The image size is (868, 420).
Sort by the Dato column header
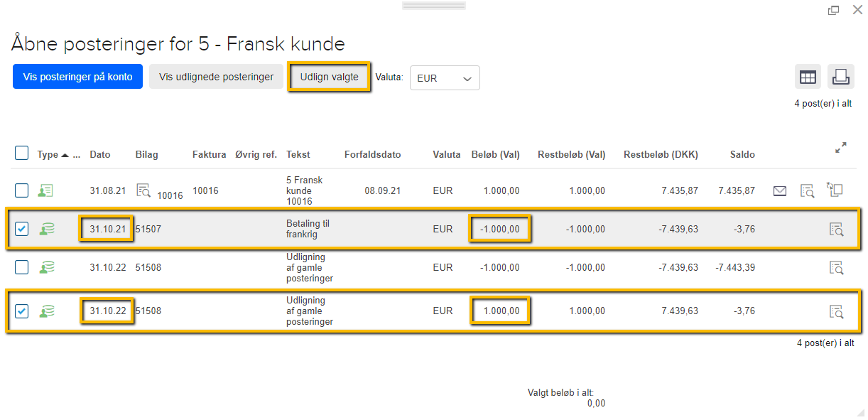pos(100,154)
